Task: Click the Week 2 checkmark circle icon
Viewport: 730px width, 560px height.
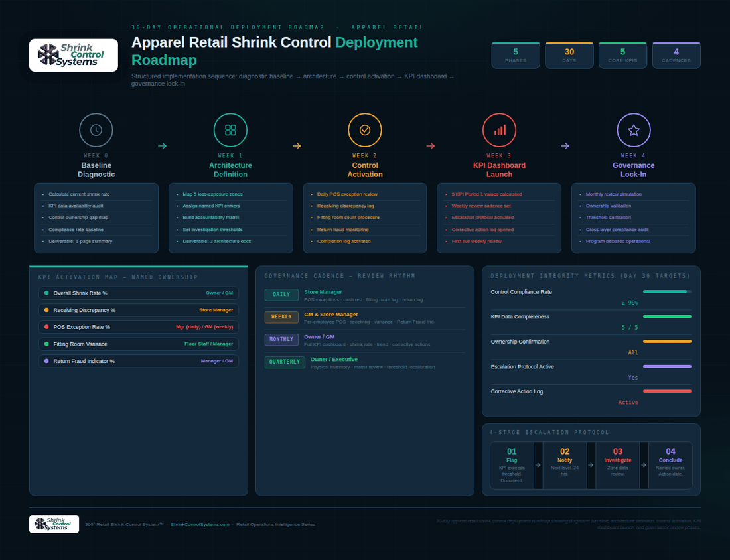Action: tap(365, 130)
